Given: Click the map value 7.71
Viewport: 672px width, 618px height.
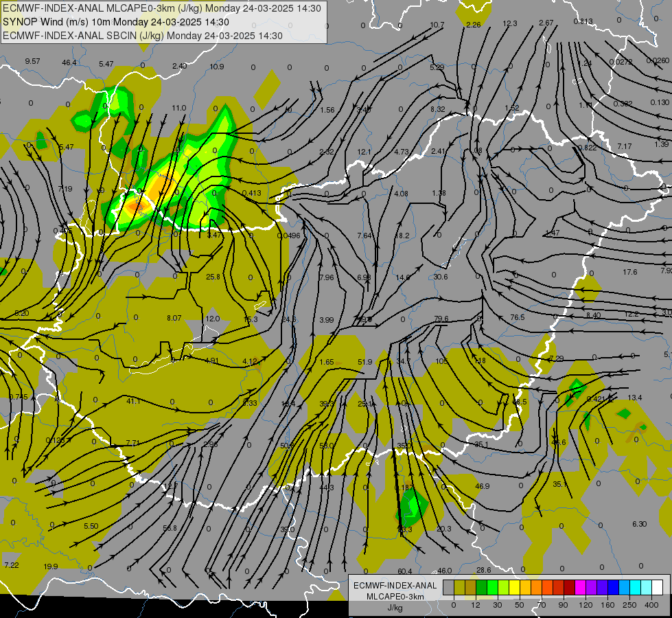Looking at the screenshot, I should coord(133,443).
